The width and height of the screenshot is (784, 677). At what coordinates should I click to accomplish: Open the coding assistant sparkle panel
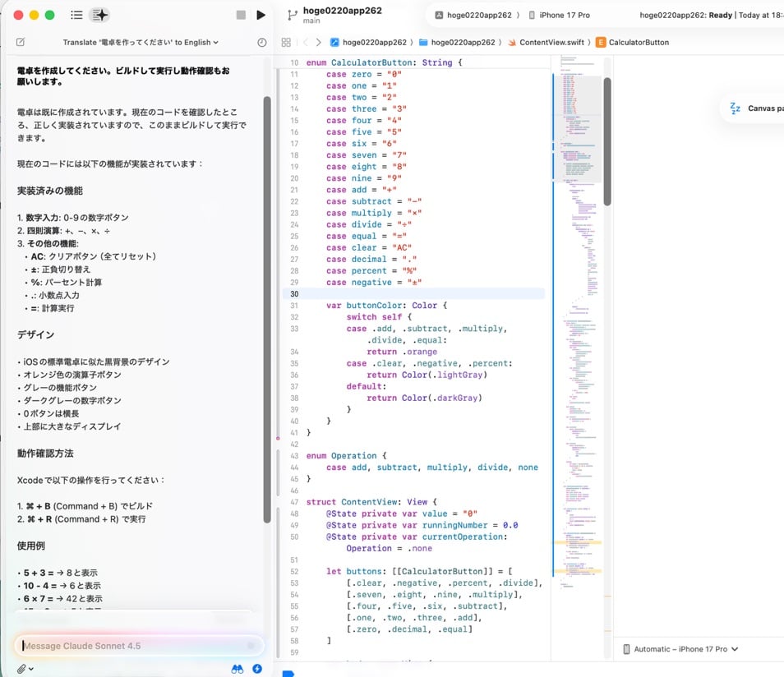pos(100,15)
